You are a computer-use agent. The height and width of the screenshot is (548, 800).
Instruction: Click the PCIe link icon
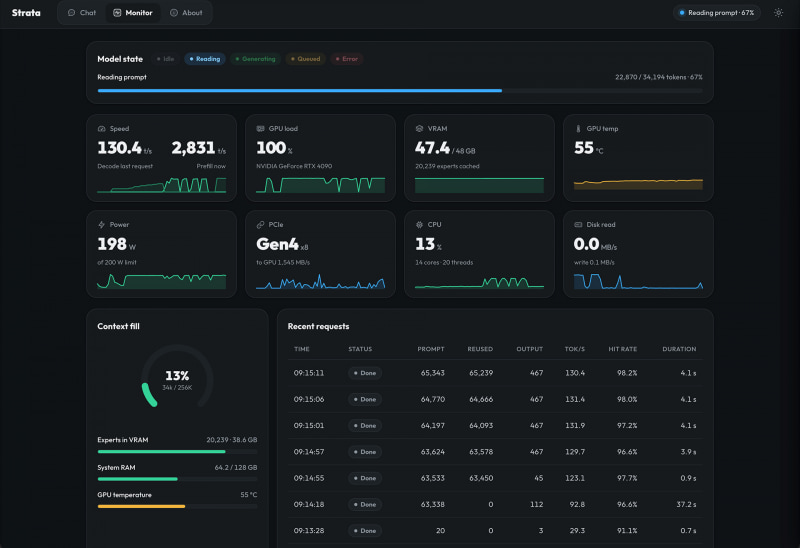260,225
